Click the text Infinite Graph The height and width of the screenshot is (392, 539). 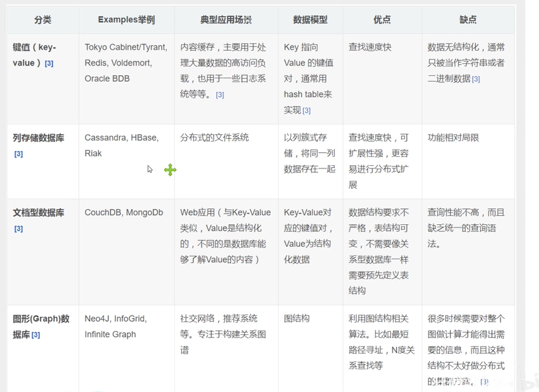tap(110, 334)
